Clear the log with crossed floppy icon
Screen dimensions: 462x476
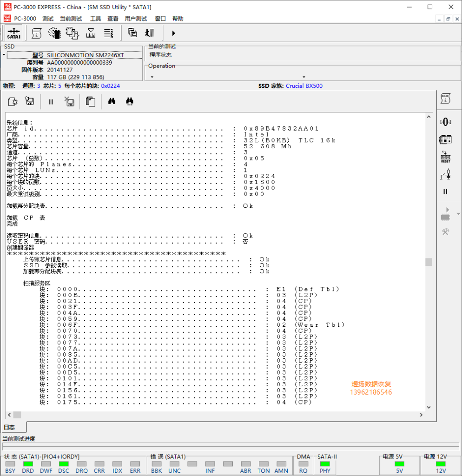coord(70,101)
